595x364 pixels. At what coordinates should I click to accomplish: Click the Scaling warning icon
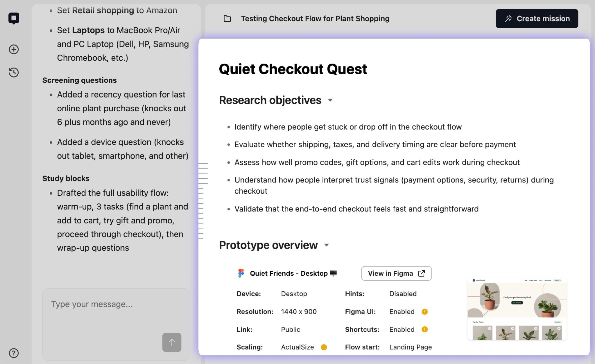click(x=324, y=347)
